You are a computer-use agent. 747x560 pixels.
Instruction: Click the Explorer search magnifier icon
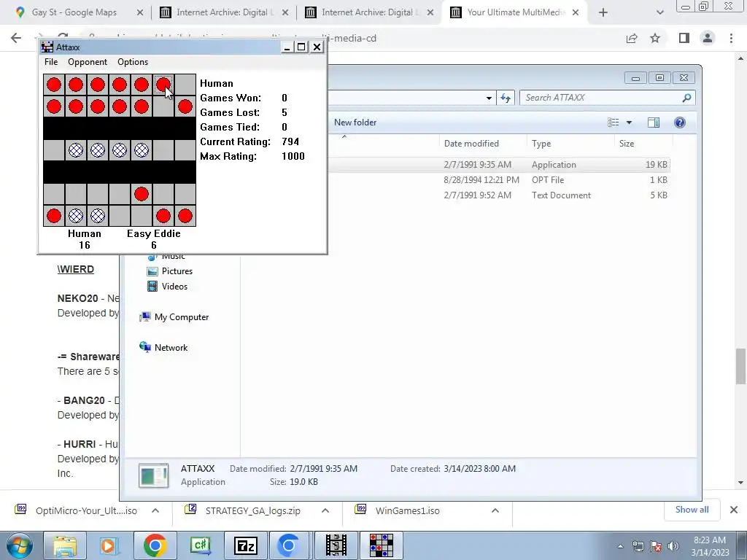[686, 98]
